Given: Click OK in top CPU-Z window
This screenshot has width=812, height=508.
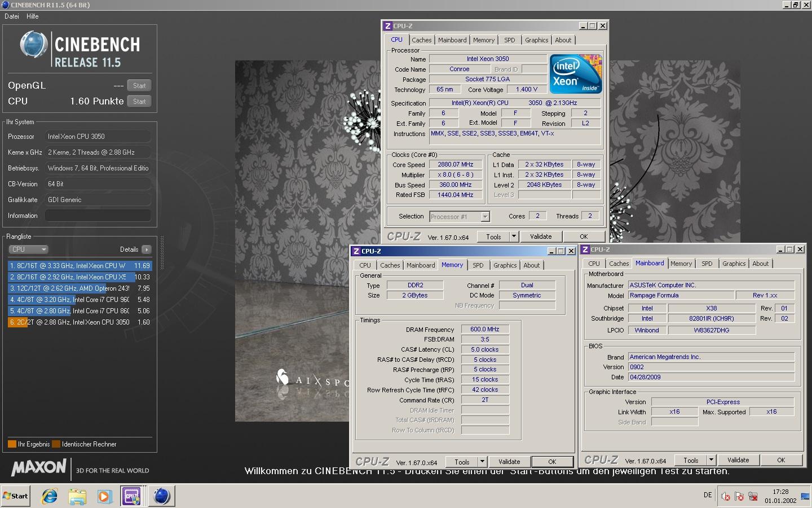Looking at the screenshot, I should 584,237.
